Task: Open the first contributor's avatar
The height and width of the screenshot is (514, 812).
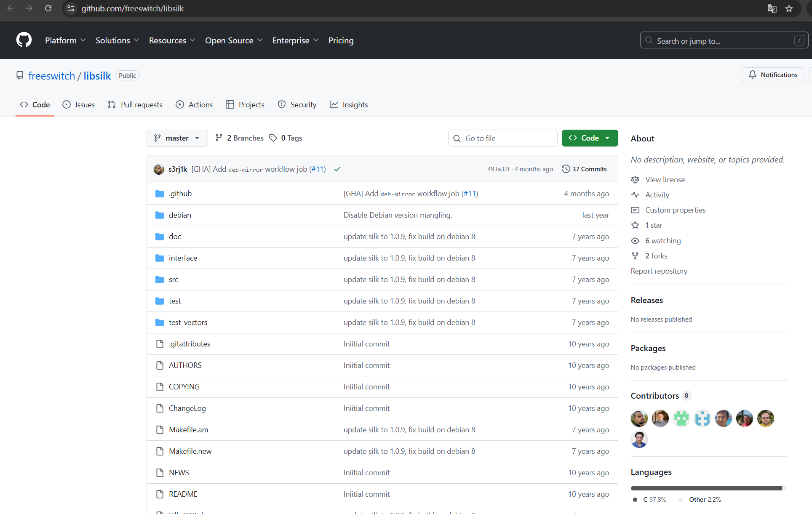Action: point(639,418)
